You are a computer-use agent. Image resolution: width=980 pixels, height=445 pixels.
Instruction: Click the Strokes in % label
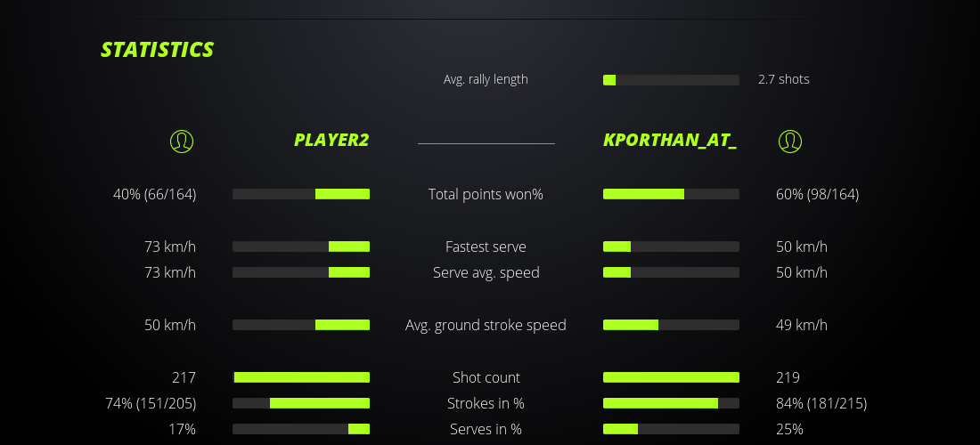[486, 403]
